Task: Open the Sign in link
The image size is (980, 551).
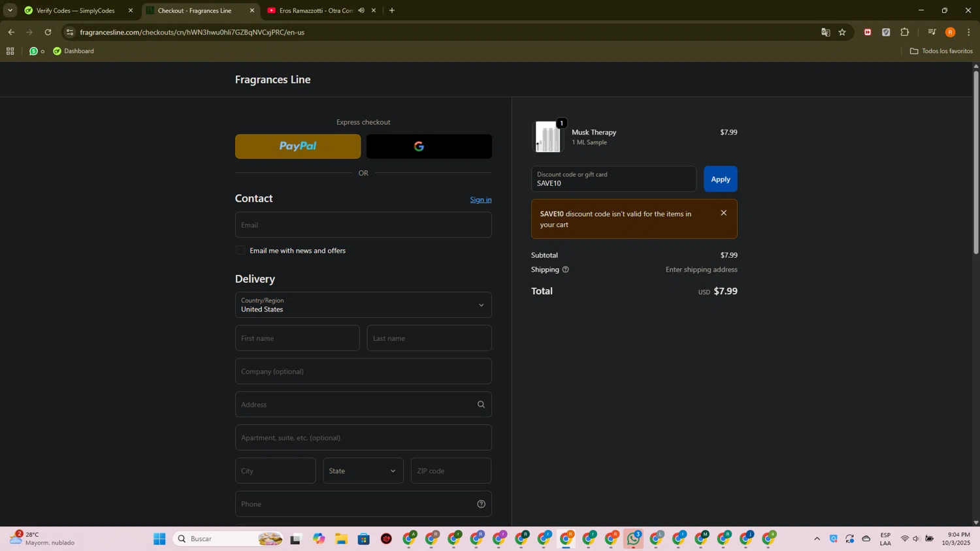Action: 481,200
